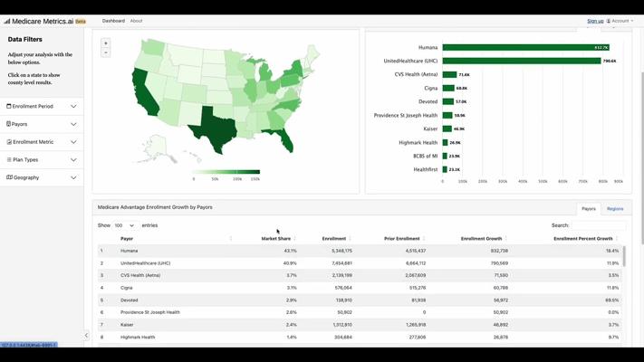Screen dimensions: 644x362
Task: Collapse the sidebar using the left chevron
Action: [86, 335]
